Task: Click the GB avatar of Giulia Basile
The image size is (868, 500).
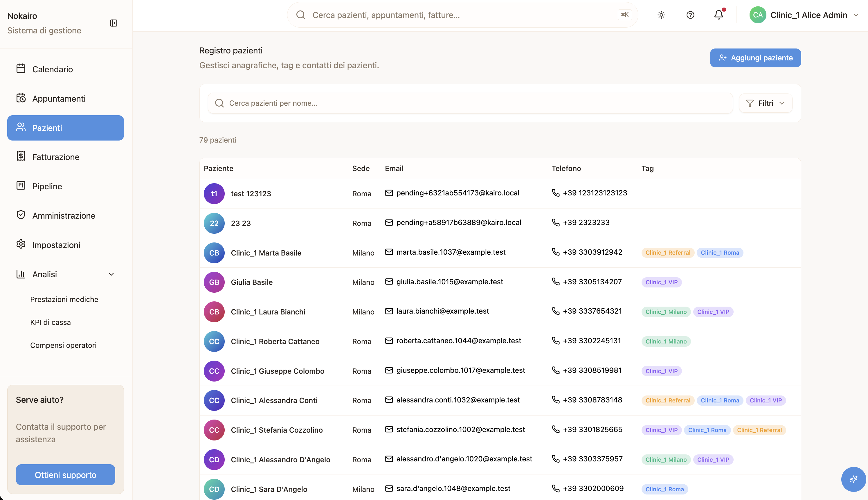Action: pyautogui.click(x=214, y=282)
